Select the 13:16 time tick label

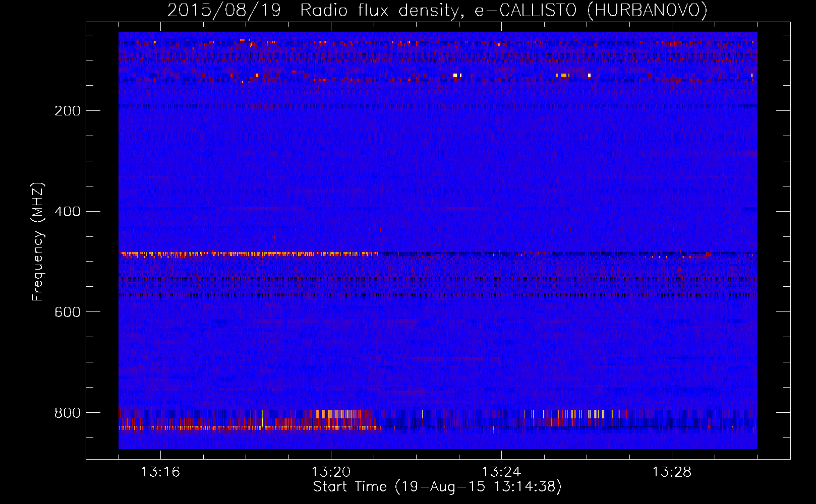coord(160,472)
